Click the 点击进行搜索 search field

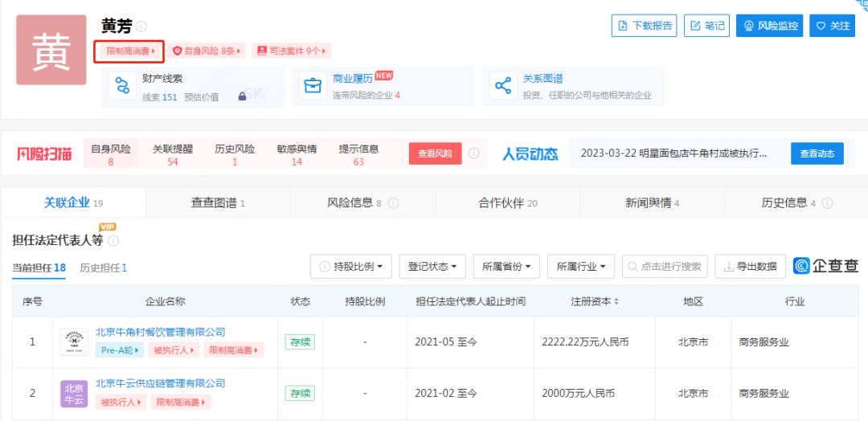(665, 267)
